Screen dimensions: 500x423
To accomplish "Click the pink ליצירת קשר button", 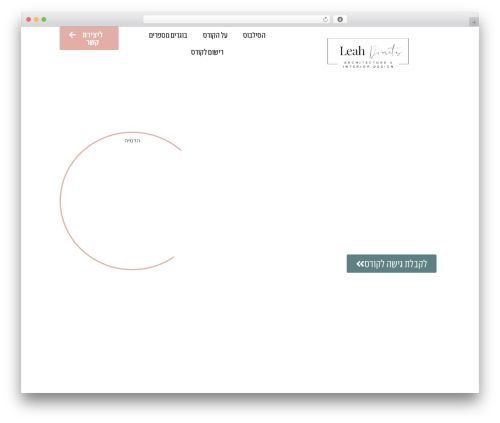I will coord(89,38).
